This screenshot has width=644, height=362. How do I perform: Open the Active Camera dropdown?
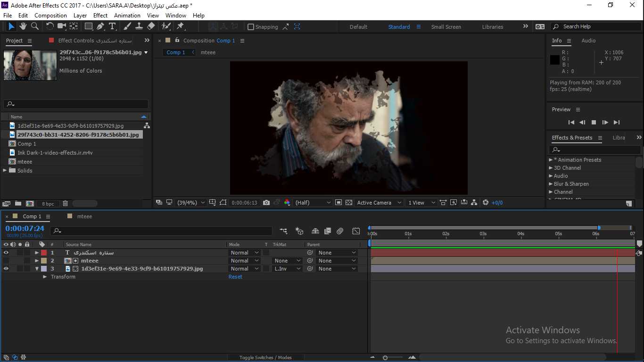[380, 203]
